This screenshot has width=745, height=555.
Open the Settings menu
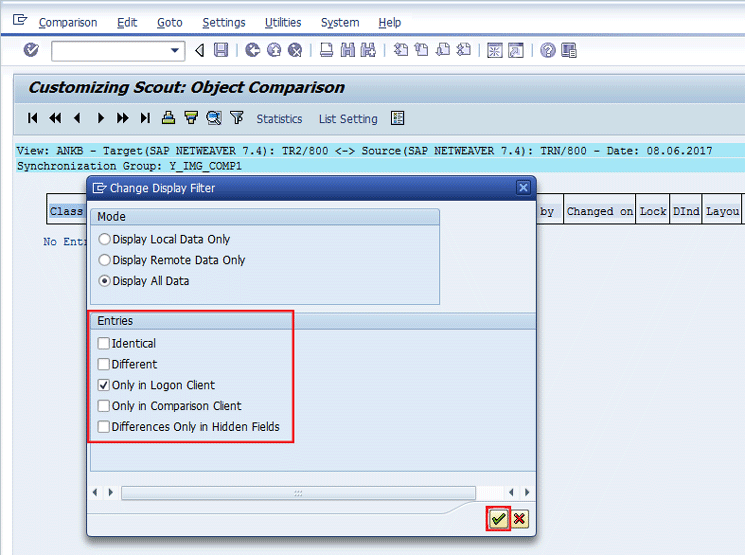[223, 22]
